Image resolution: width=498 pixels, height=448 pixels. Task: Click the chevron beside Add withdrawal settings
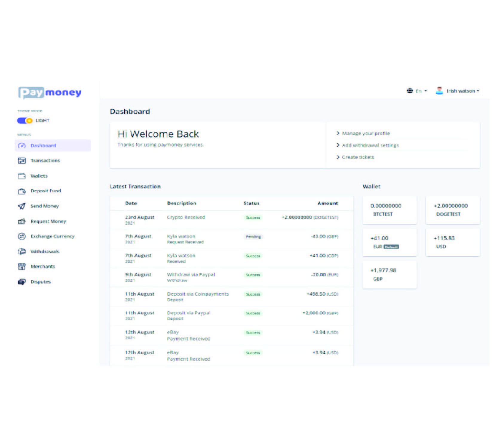(338, 145)
